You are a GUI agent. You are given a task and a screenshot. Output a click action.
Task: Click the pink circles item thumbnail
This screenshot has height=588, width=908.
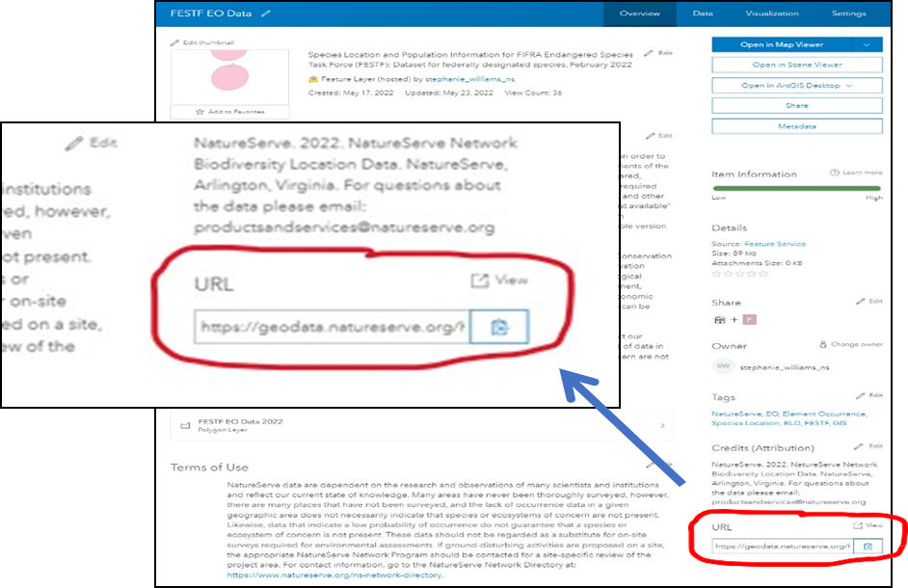[x=229, y=76]
